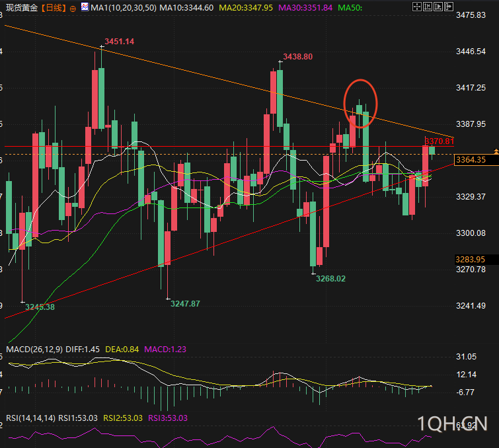
Task: Select the red circle annotation on chart
Action: click(x=361, y=104)
